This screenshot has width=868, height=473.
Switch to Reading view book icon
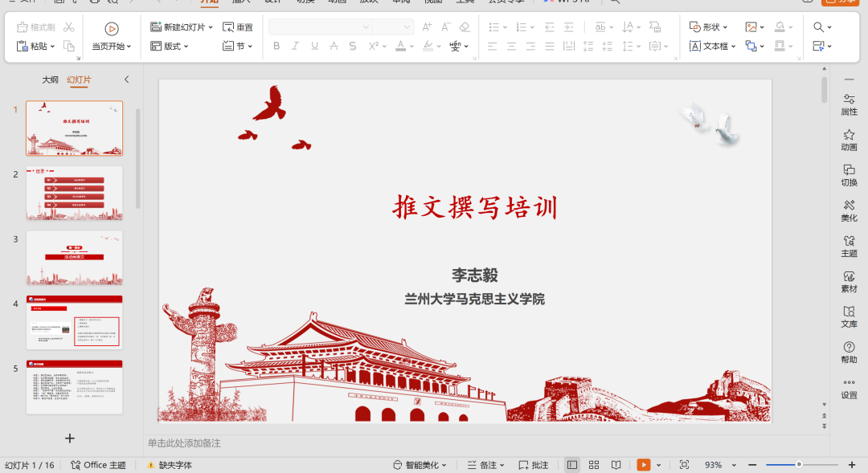[616, 465]
